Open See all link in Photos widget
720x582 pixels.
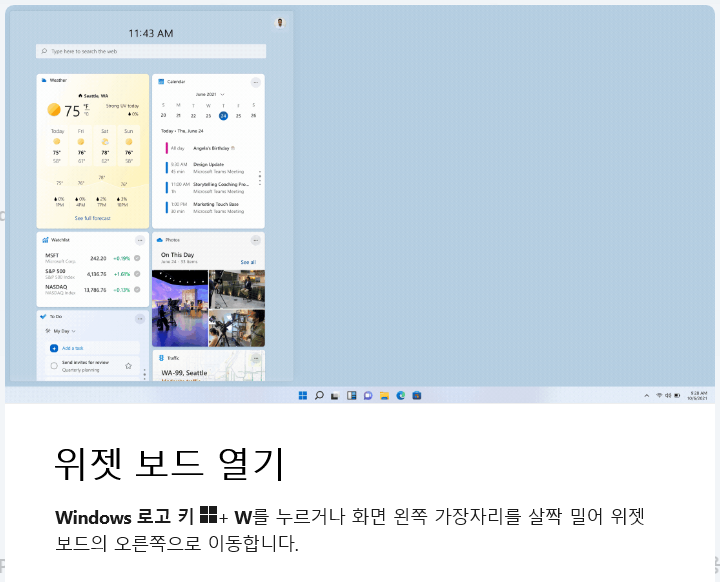(248, 262)
